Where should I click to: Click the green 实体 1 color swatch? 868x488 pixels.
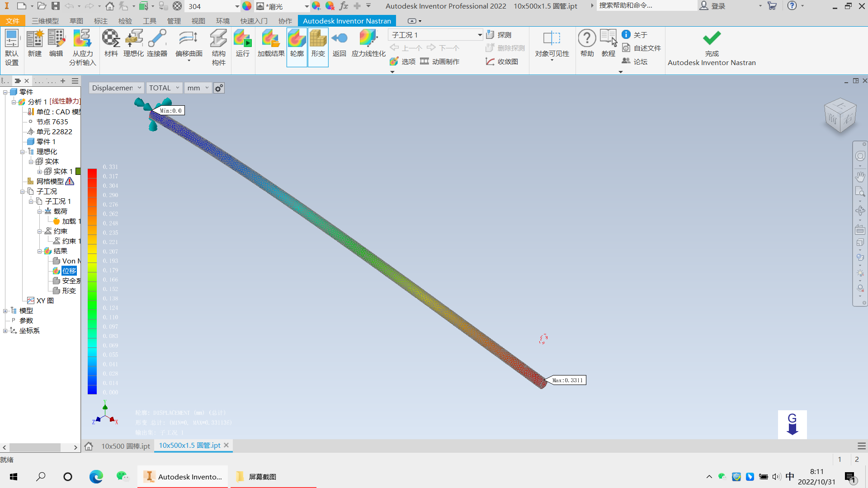[x=78, y=171]
